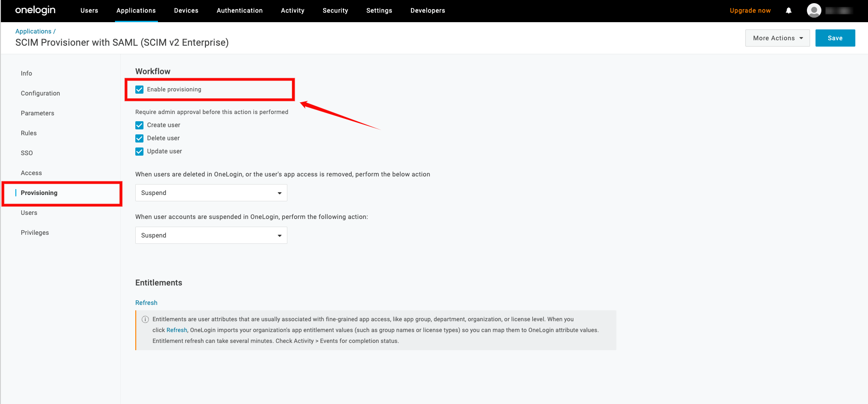Click the Save button
868x404 pixels.
point(835,38)
